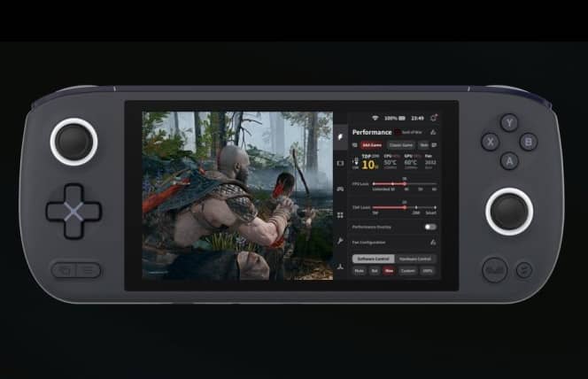Click the TDP Limit slider track
Screen dimensions: 588x379
(x=394, y=207)
